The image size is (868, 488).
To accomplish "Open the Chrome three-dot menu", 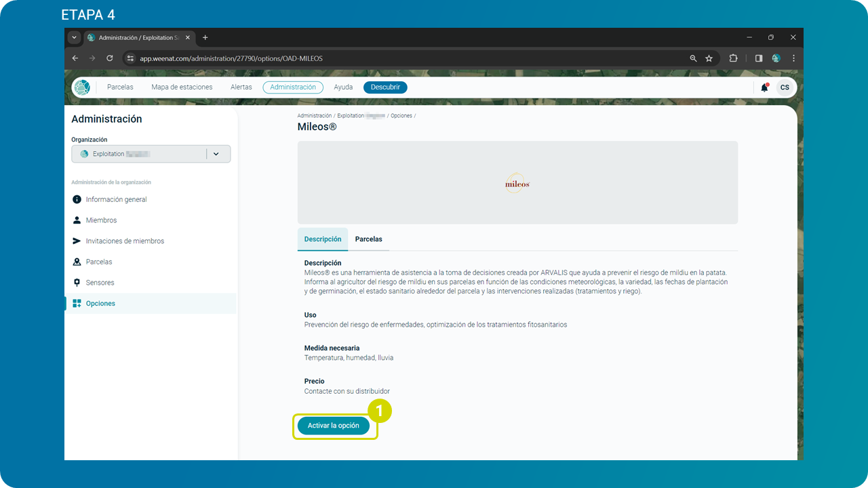I will 793,58.
